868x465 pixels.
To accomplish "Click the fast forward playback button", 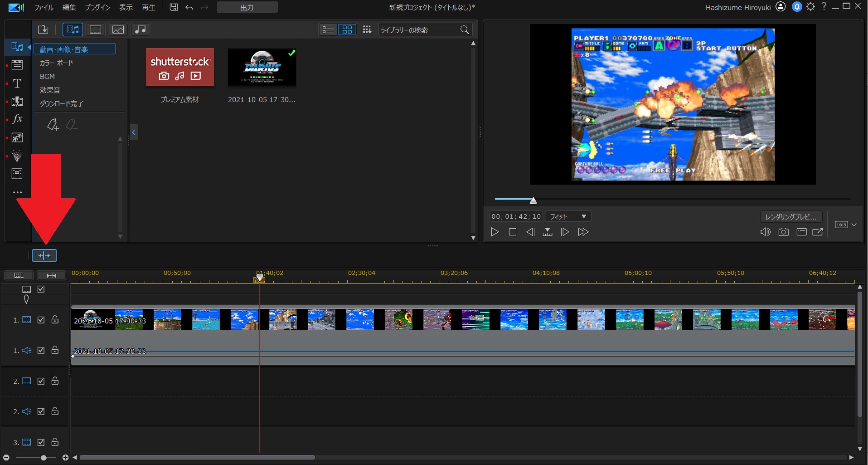I will pyautogui.click(x=583, y=232).
